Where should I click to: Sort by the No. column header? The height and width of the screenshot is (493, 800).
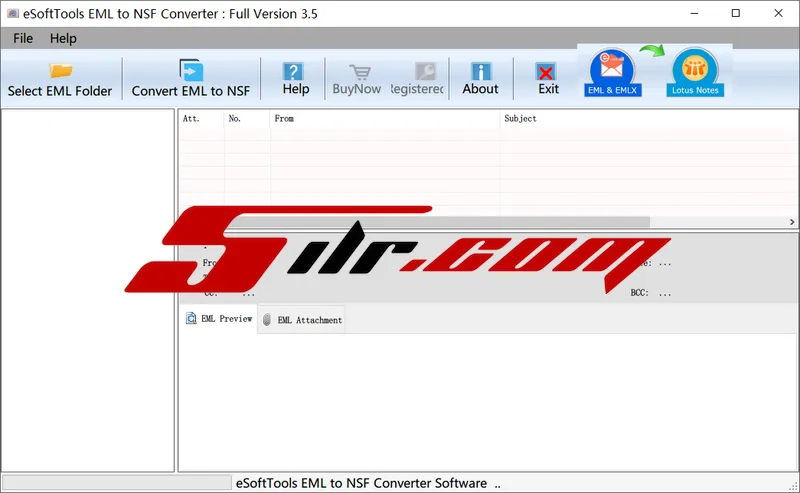coord(247,118)
